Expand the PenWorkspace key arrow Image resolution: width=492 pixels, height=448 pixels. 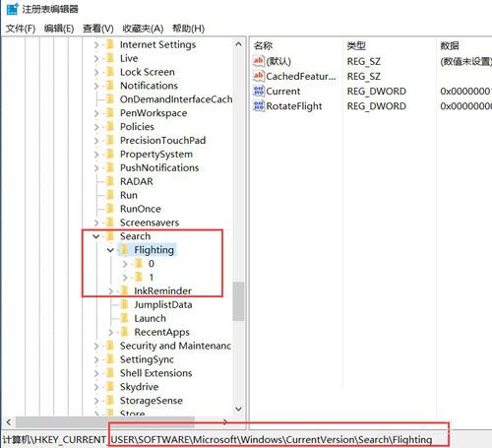96,113
